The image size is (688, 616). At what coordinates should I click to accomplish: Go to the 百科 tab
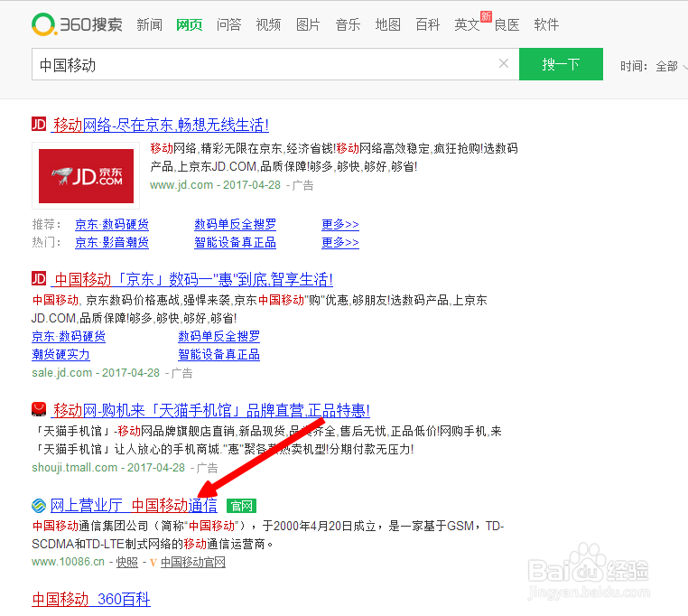tap(427, 24)
